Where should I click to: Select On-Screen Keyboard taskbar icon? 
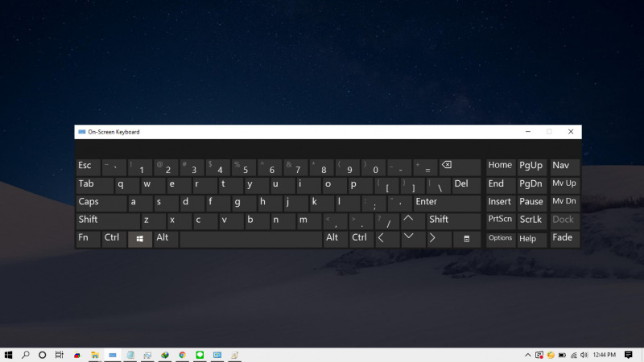click(113, 355)
